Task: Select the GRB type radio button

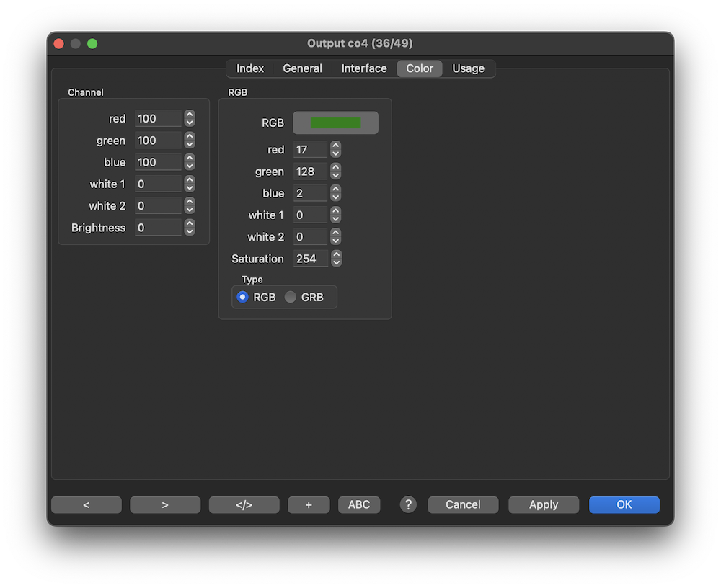Action: click(x=291, y=297)
